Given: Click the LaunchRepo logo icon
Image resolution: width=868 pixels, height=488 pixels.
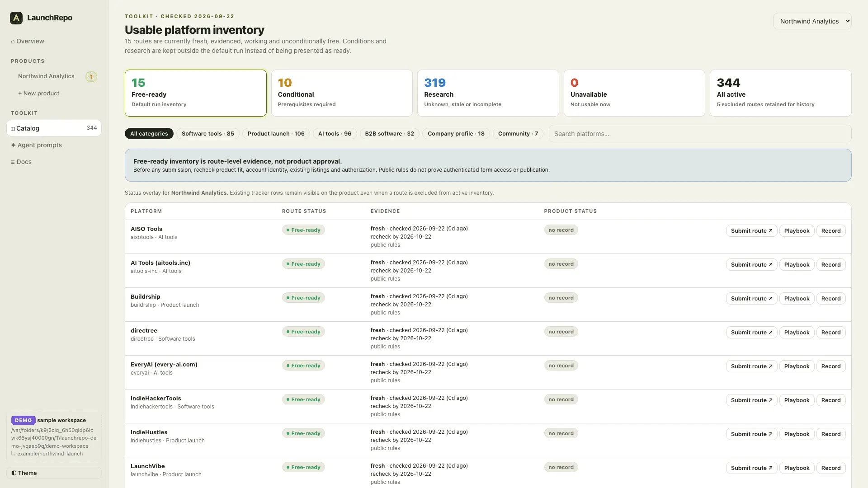Looking at the screenshot, I should 16,18.
